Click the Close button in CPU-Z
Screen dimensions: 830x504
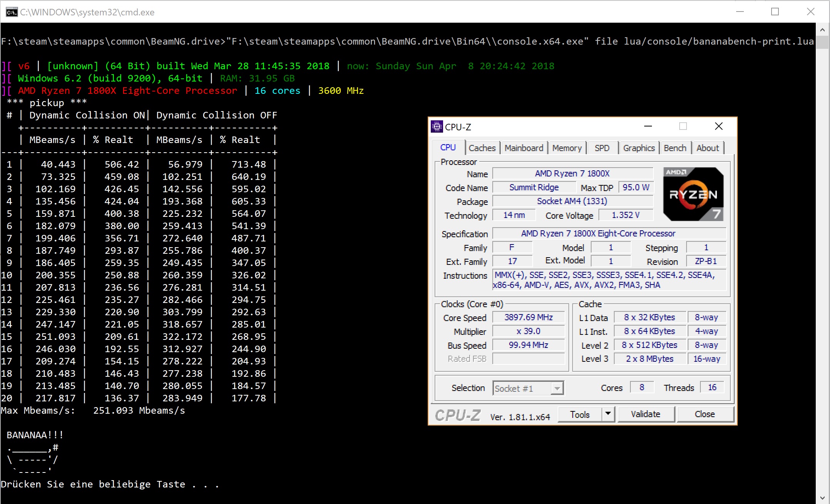(705, 414)
